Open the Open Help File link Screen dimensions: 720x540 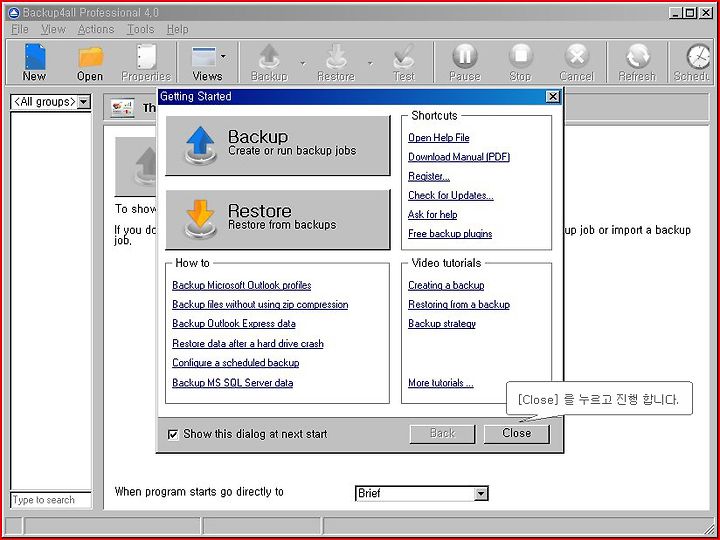(x=439, y=138)
